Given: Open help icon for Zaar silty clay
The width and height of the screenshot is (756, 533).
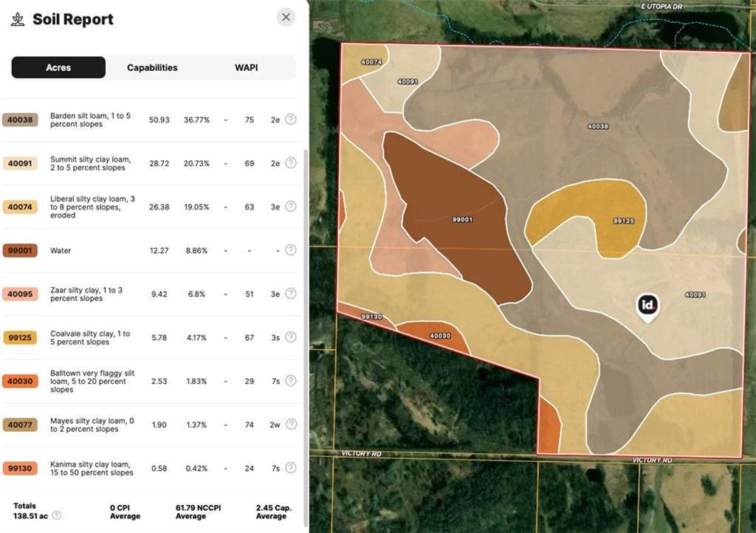Looking at the screenshot, I should tap(291, 294).
